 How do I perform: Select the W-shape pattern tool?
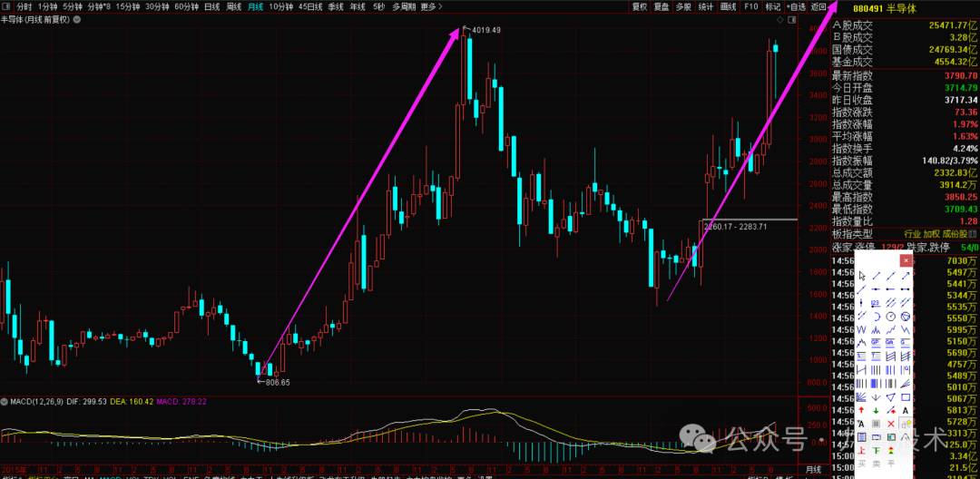click(x=861, y=329)
